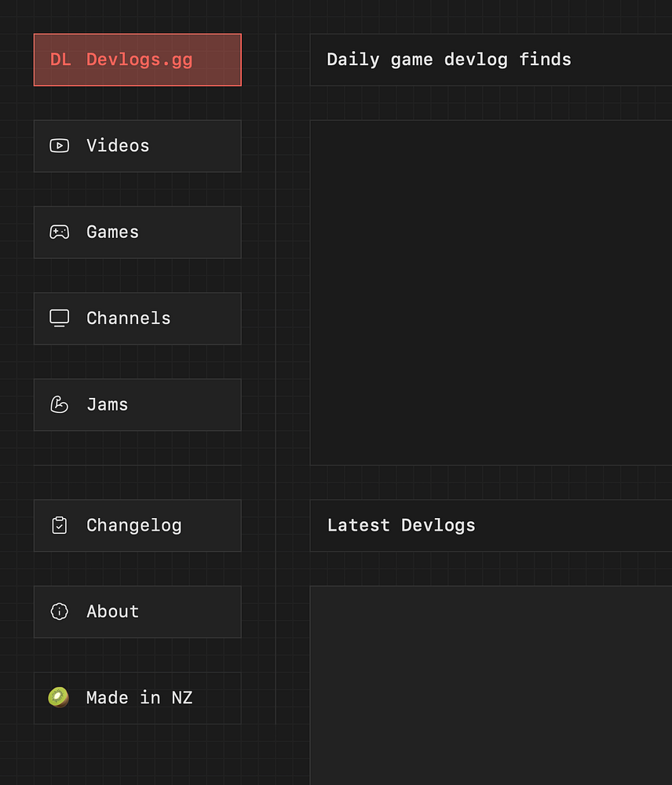672x785 pixels.
Task: Open the About text label
Action: point(112,612)
